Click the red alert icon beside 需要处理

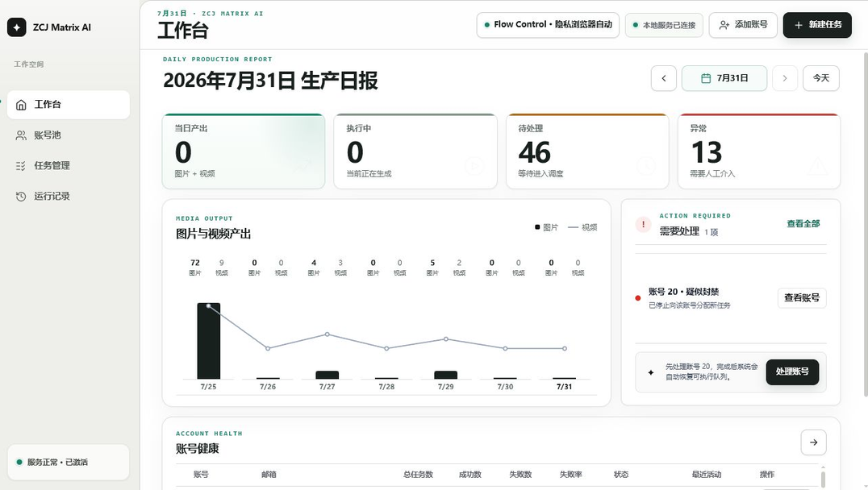(x=643, y=224)
